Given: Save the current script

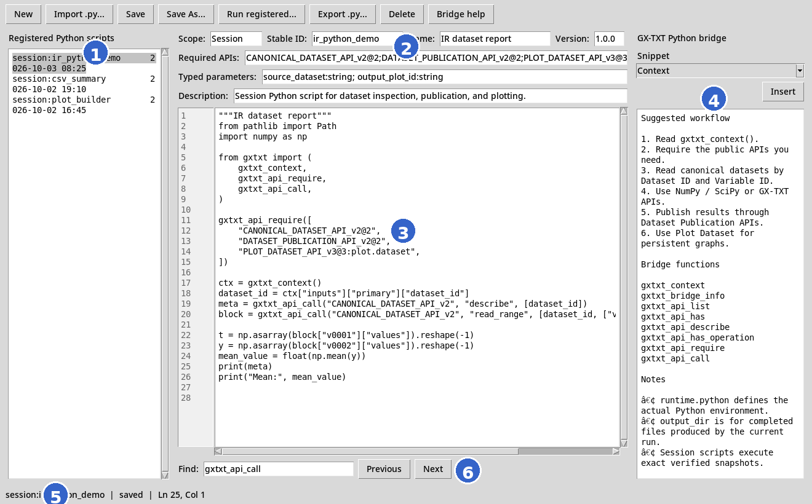Looking at the screenshot, I should pyautogui.click(x=135, y=14).
